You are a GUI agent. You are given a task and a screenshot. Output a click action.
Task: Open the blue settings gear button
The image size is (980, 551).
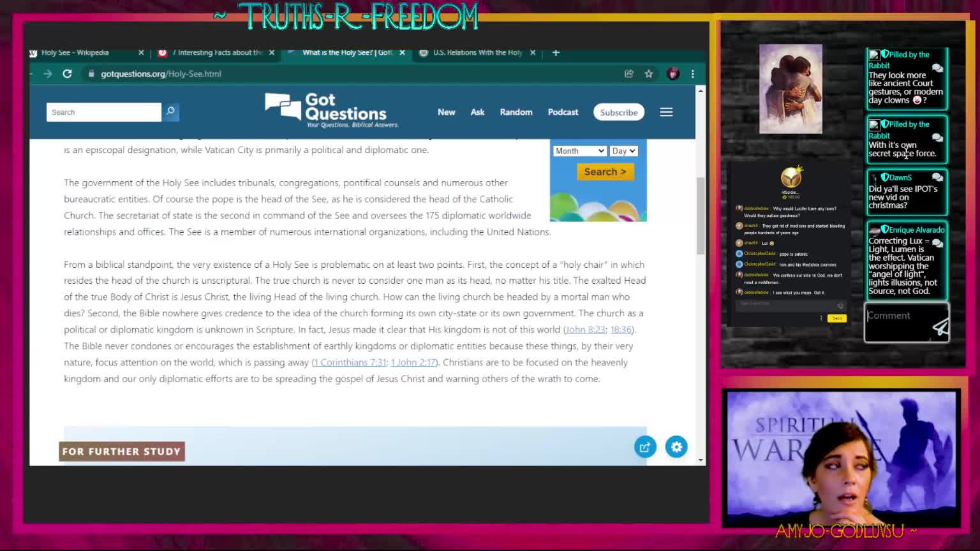(x=676, y=447)
